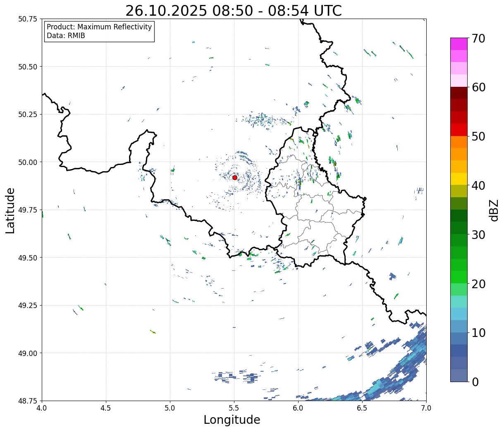Click the longitude tick label 4.5
This screenshot has height=430, width=504.
[x=106, y=408]
